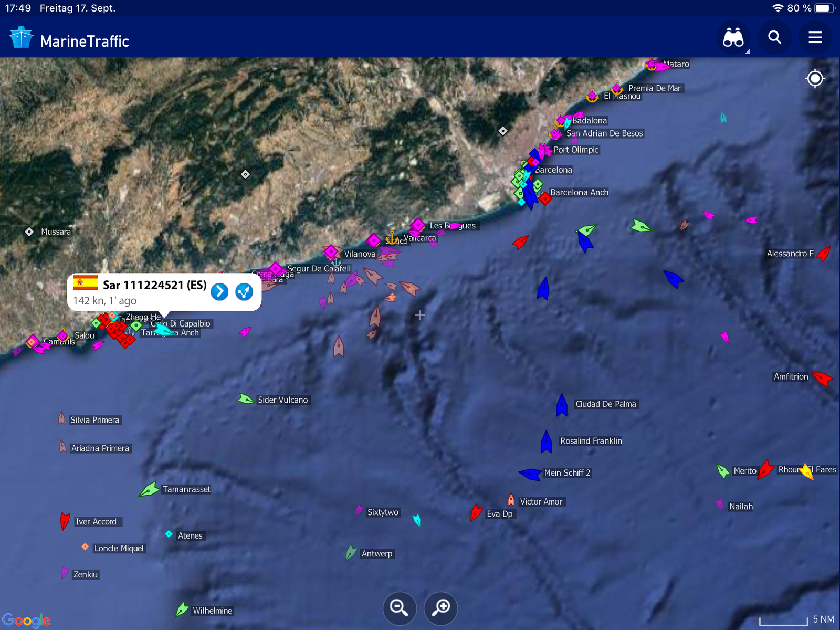
Task: Select the Silvia Primera vessel marker
Action: pos(61,418)
